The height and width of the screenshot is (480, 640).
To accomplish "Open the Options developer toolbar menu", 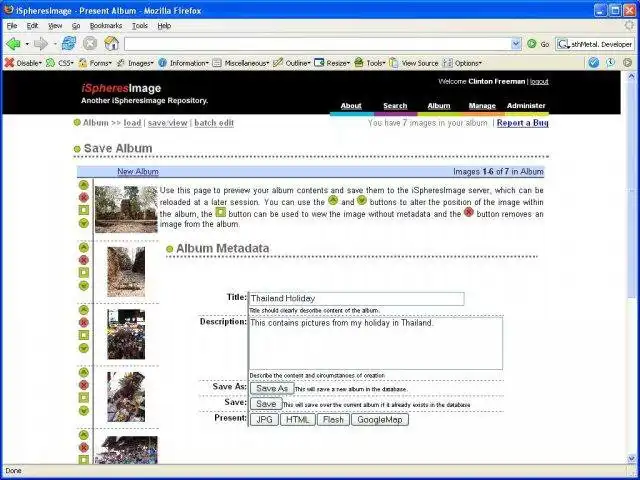I will [x=462, y=63].
